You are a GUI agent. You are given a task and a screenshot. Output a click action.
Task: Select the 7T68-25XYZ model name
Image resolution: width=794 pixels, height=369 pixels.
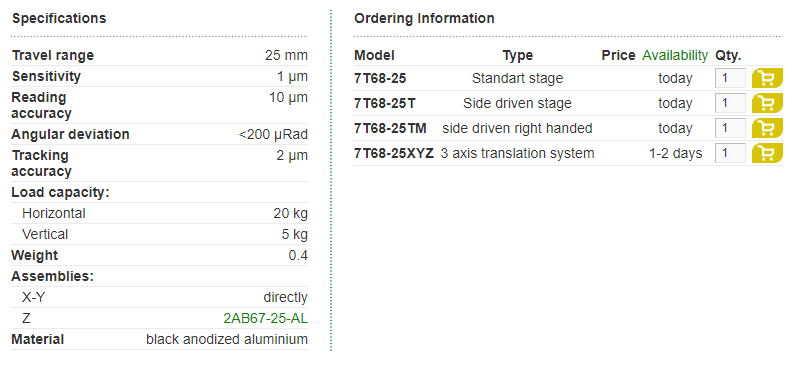(394, 153)
